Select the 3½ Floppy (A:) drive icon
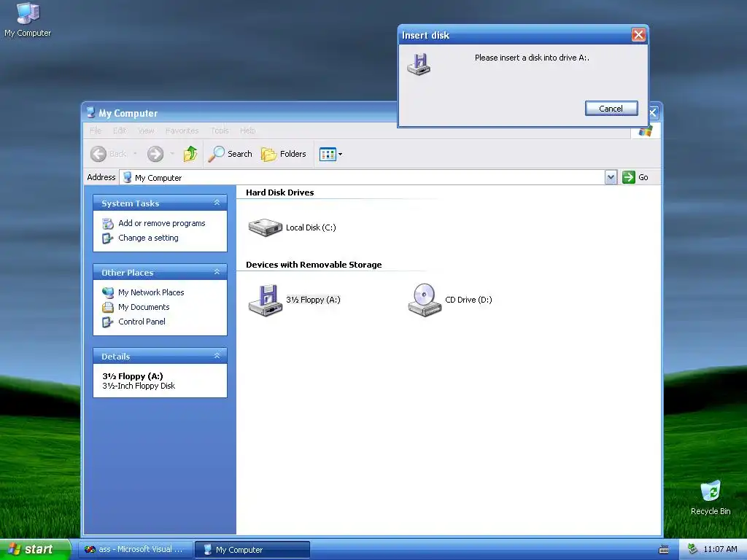This screenshot has height=560, width=747. (x=266, y=300)
